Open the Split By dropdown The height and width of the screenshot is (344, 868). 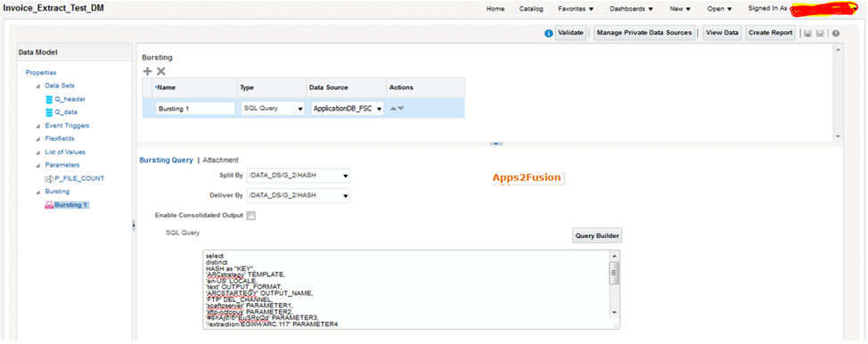(299, 176)
